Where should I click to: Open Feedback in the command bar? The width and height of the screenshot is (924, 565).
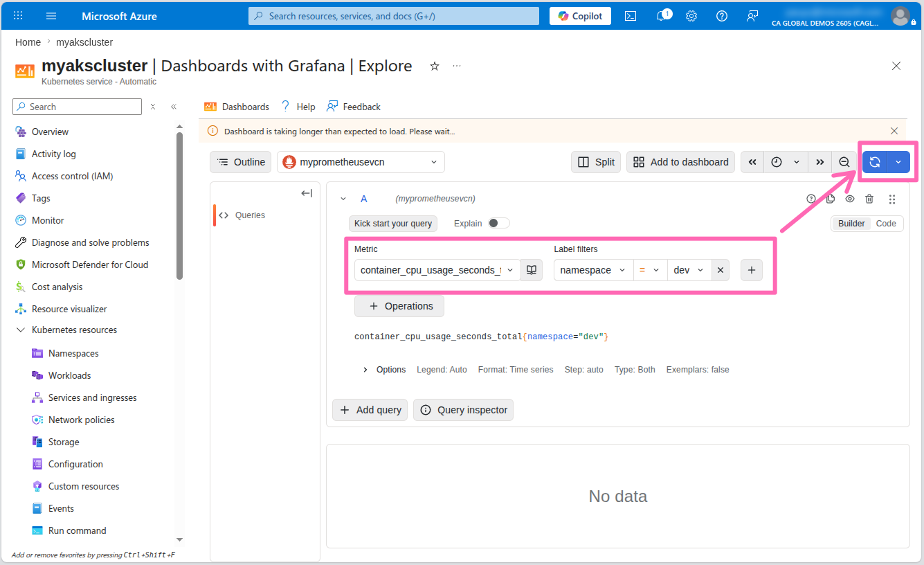coord(354,107)
